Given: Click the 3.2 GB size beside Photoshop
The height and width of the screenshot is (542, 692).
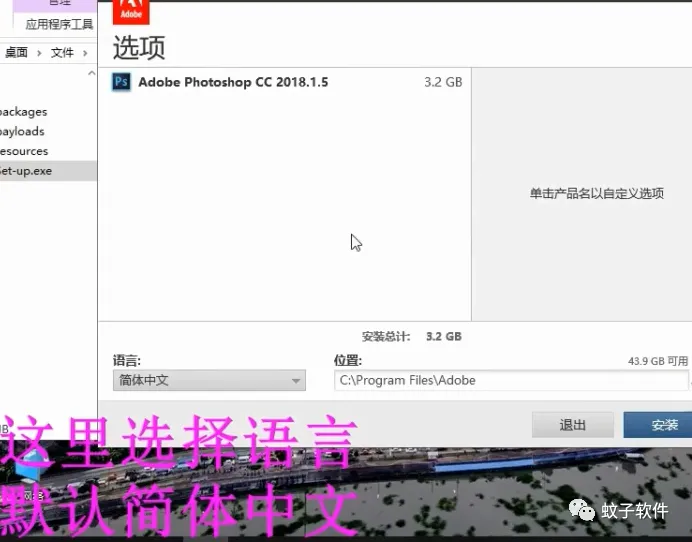Looking at the screenshot, I should pyautogui.click(x=443, y=82).
